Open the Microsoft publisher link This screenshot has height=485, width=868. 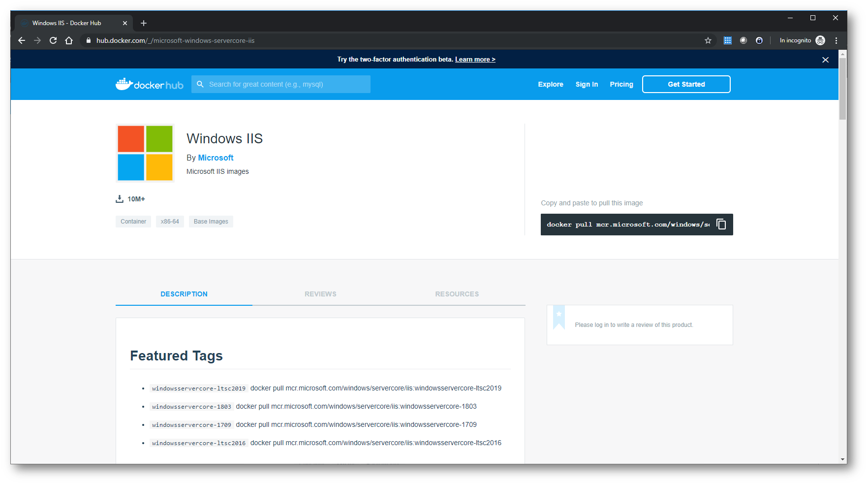[216, 158]
